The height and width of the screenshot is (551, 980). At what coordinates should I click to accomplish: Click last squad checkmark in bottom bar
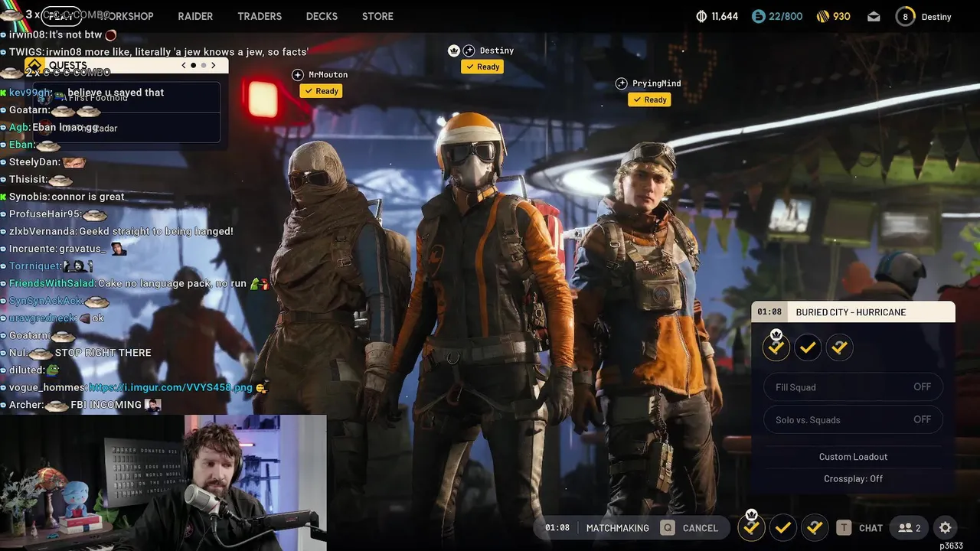pyautogui.click(x=815, y=527)
